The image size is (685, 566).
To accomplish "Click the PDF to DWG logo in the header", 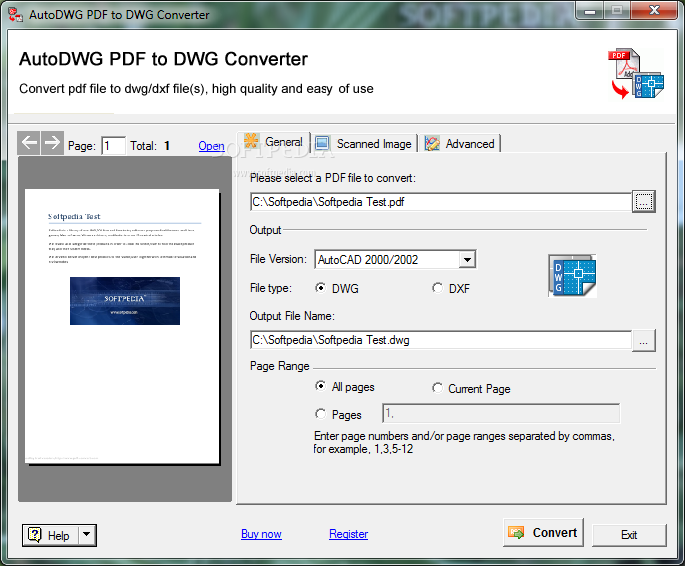I will point(635,73).
